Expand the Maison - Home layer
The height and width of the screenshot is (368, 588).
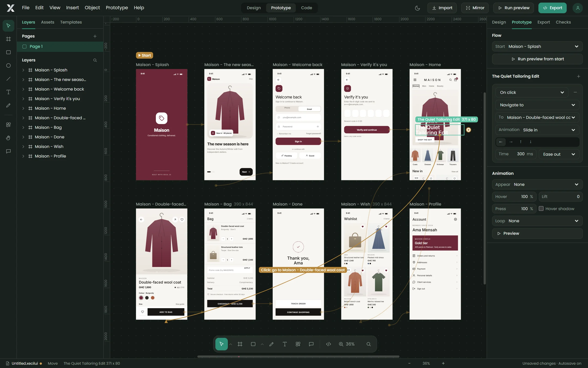point(23,108)
